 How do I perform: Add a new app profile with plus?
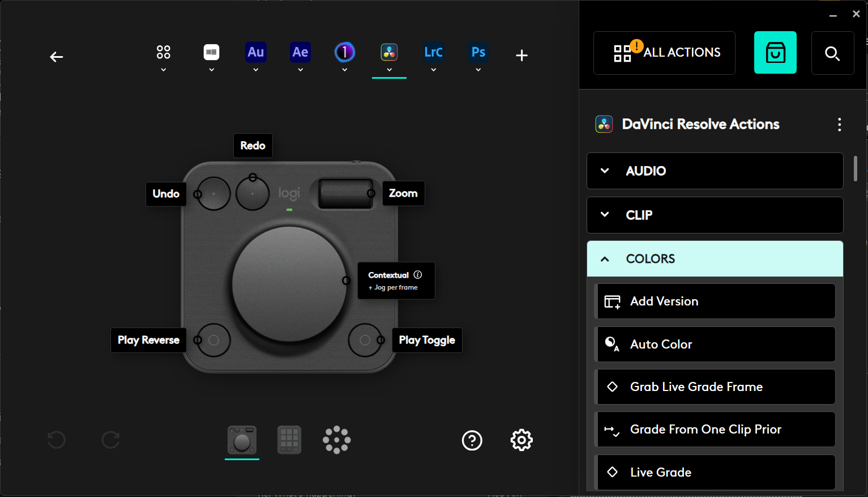pos(522,55)
